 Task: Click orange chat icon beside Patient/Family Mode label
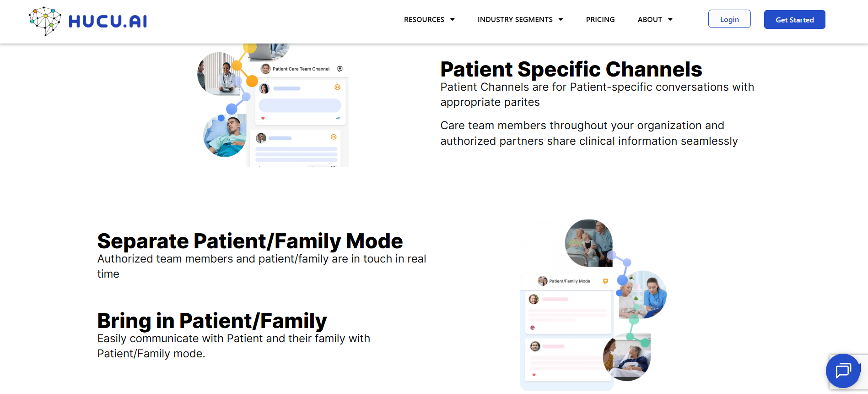605,281
